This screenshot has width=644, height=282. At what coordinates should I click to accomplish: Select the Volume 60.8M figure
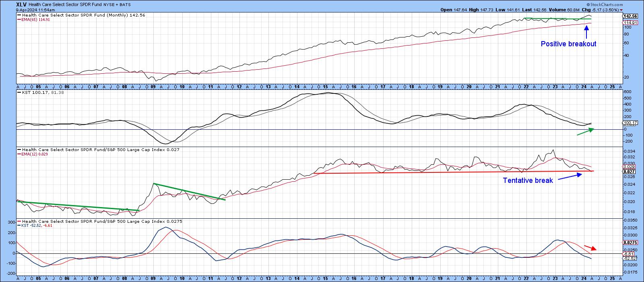(x=557, y=10)
